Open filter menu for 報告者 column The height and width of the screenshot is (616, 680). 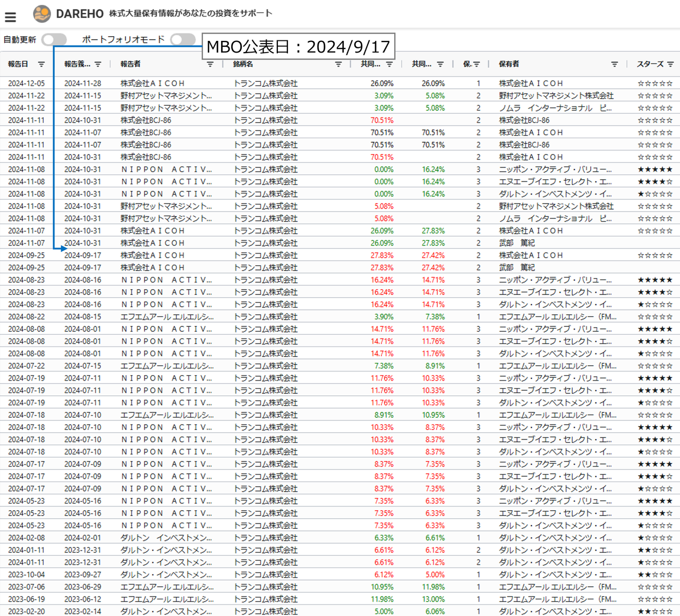pyautogui.click(x=210, y=64)
